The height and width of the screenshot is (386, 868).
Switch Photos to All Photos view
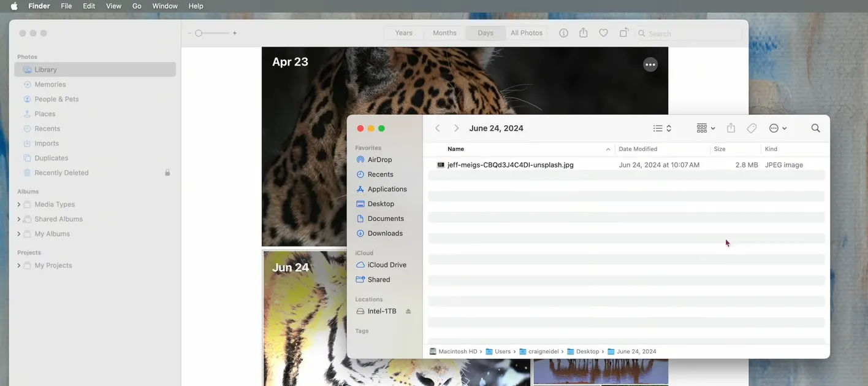[x=527, y=33]
